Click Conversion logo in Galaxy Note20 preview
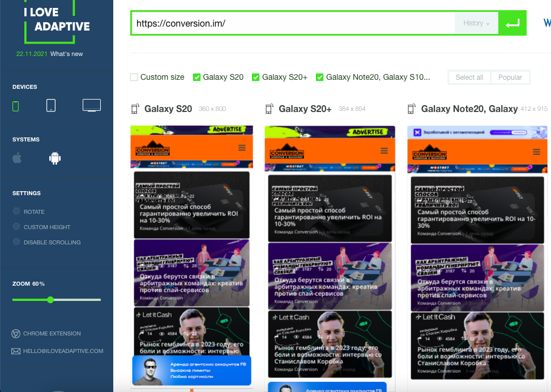The width and height of the screenshot is (551, 392). (x=429, y=153)
